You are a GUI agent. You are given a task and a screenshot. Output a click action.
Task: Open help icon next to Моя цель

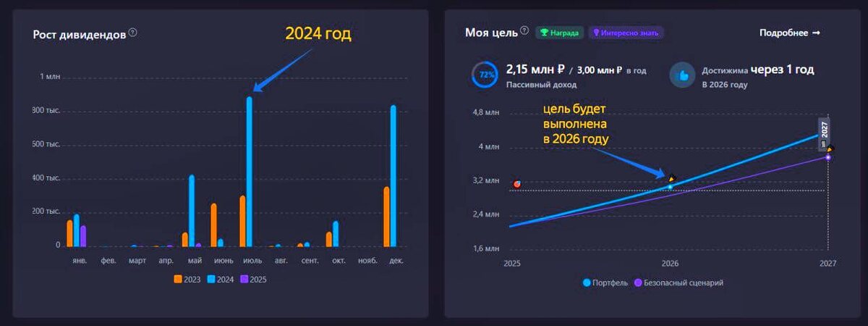pos(524,32)
